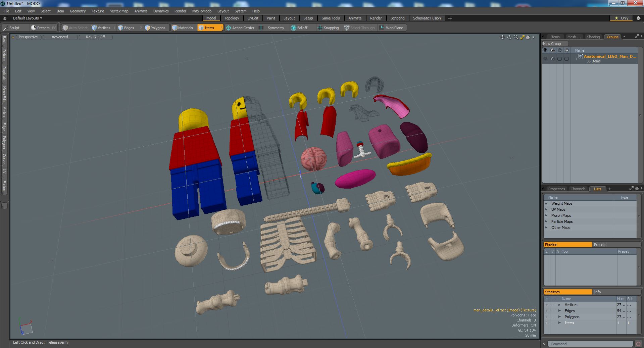Switch to Vertices selection mode
The width and height of the screenshot is (644, 348).
coord(103,28)
